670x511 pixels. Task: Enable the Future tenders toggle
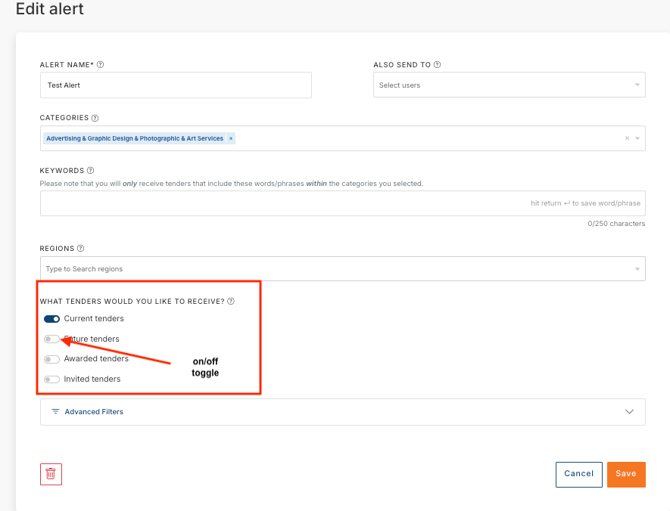52,339
